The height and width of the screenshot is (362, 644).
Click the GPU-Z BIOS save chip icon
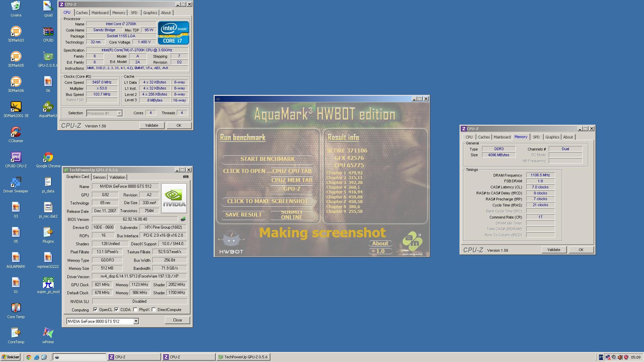coord(183,219)
